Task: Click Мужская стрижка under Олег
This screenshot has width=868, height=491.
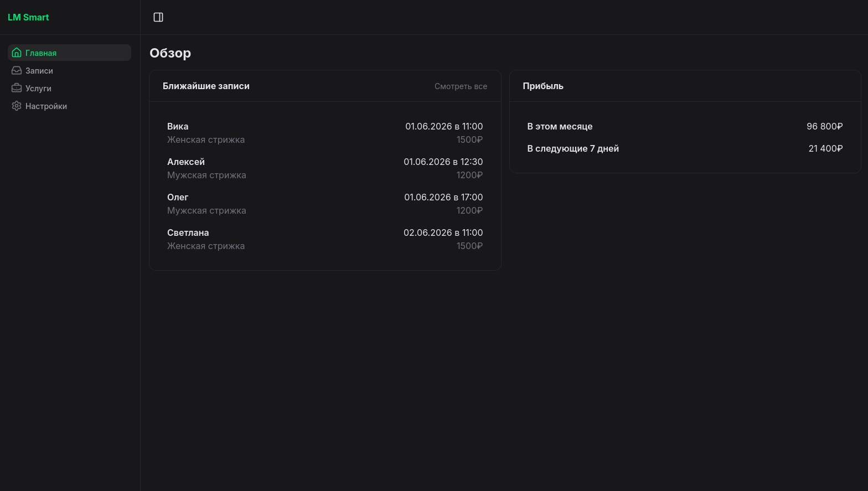Action: coord(206,210)
